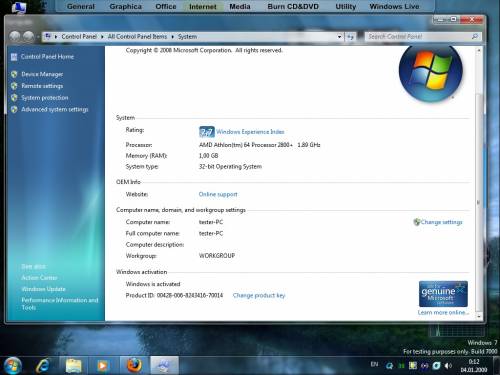Go back with the Back arrow
The width and height of the screenshot is (500, 375).
click(x=15, y=36)
